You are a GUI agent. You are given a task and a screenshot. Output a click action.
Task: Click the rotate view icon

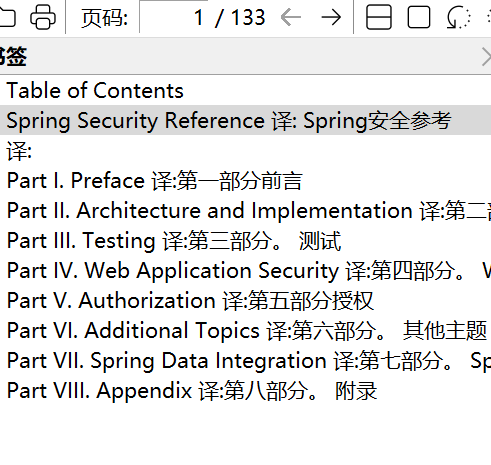point(459,17)
